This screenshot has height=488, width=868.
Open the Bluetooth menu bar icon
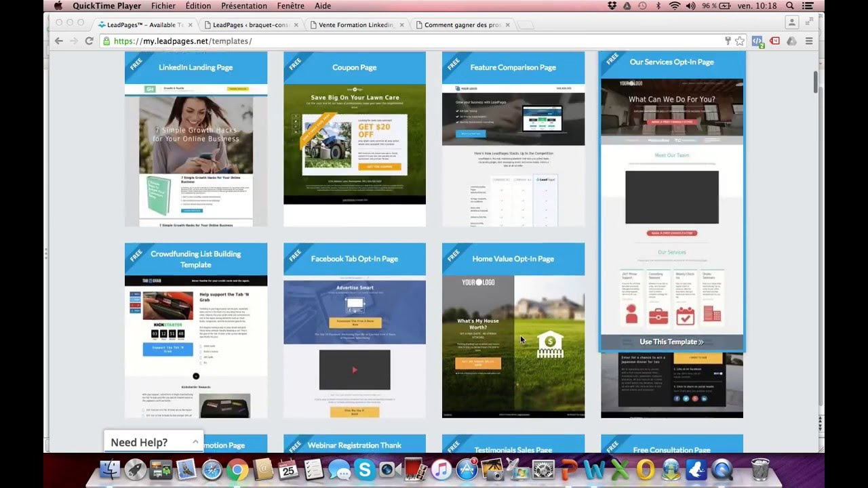658,5
